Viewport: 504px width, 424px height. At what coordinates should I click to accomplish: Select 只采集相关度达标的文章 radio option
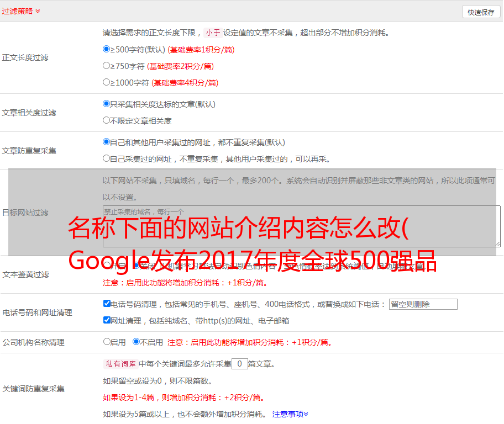[107, 104]
